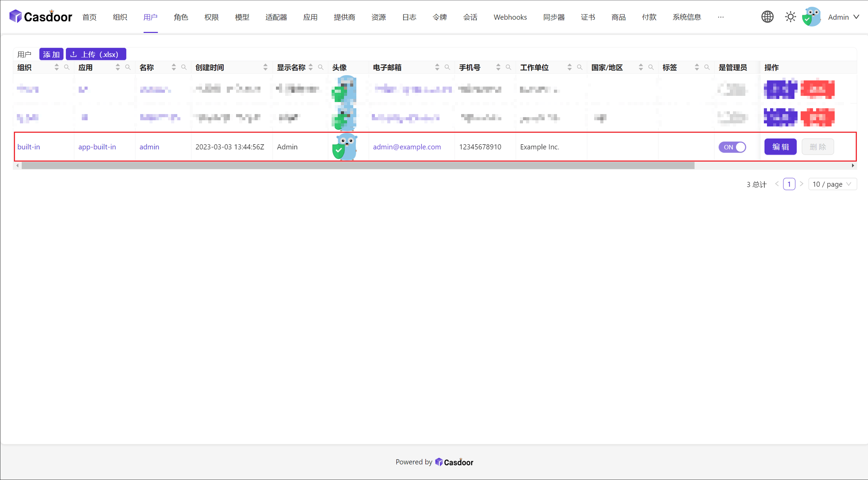Click the 添加 user button
The width and height of the screenshot is (868, 480).
(51, 54)
